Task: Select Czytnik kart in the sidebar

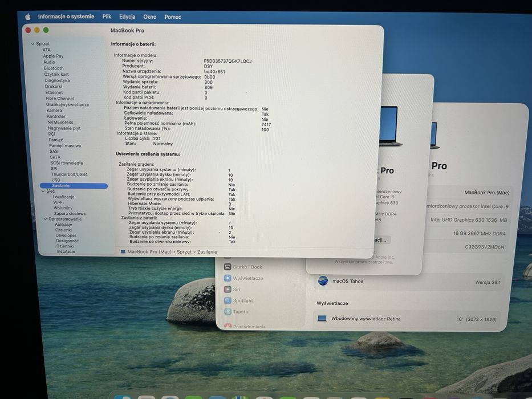Action: (56, 74)
